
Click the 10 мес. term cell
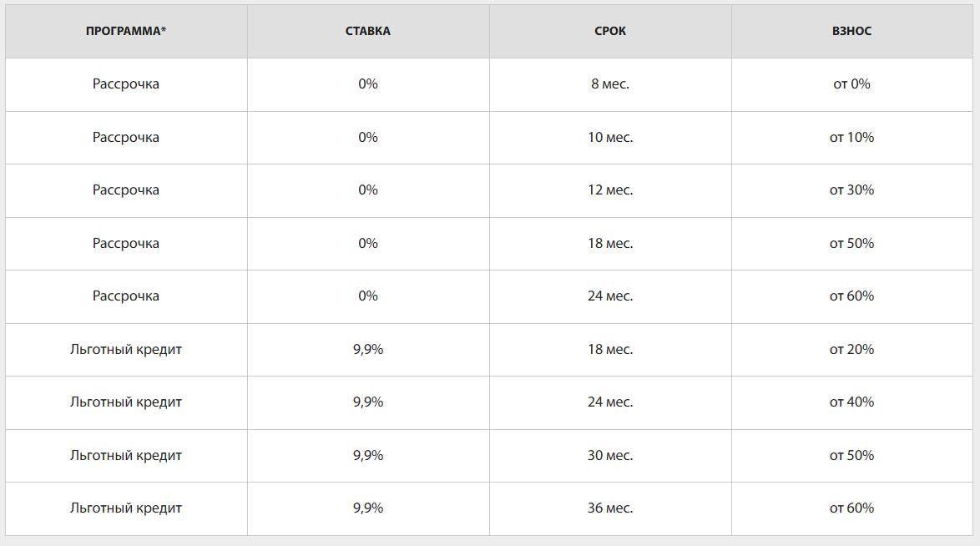(x=610, y=137)
